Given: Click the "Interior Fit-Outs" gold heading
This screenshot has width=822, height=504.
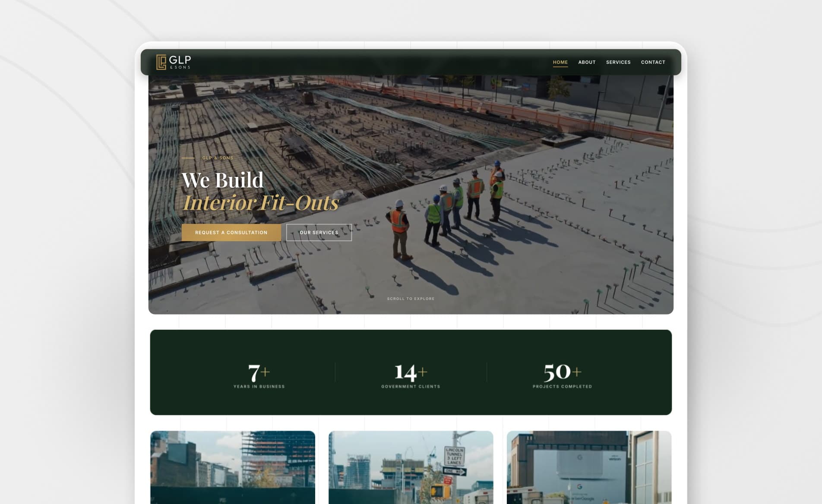Looking at the screenshot, I should [x=261, y=203].
